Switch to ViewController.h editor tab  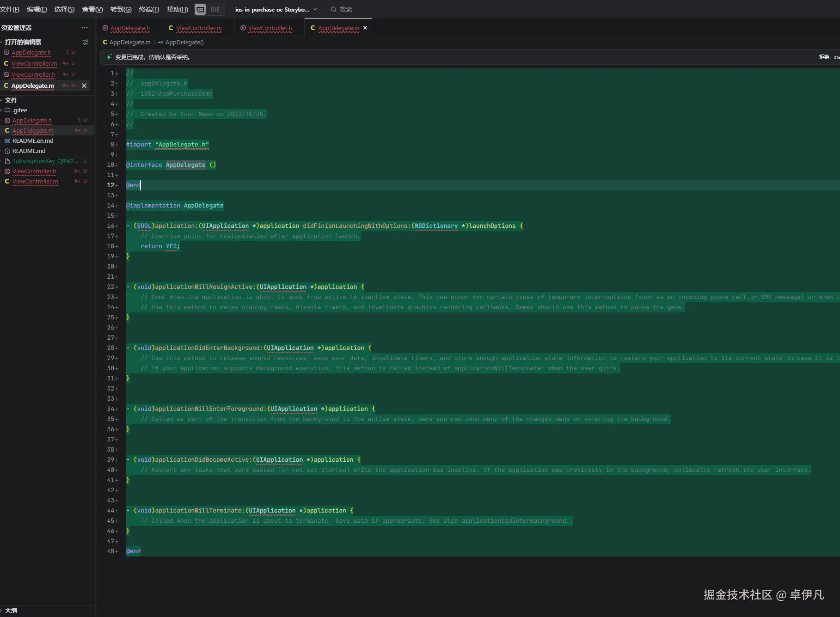click(270, 28)
